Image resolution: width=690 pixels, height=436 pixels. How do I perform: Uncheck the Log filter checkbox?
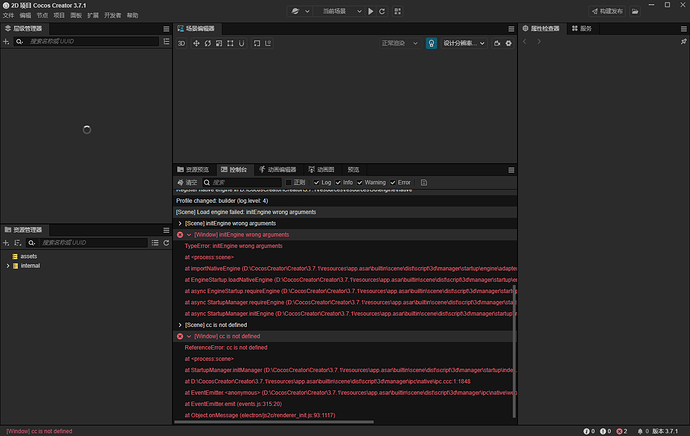[x=316, y=182]
